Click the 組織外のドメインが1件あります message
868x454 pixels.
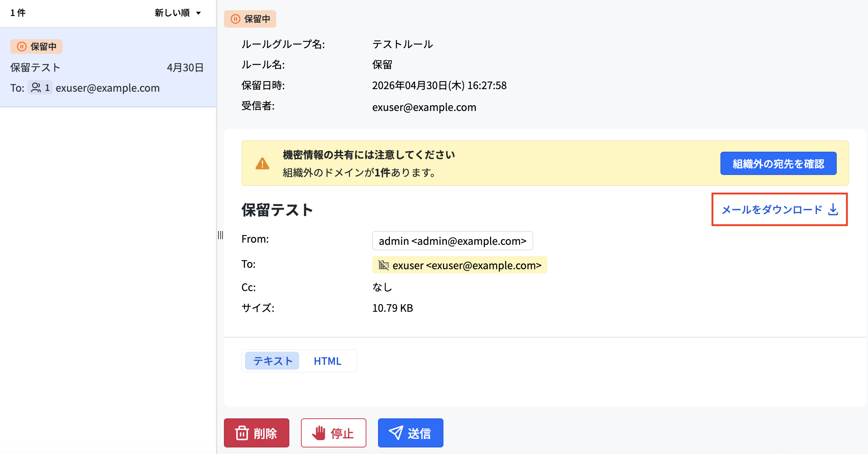pyautogui.click(x=360, y=172)
